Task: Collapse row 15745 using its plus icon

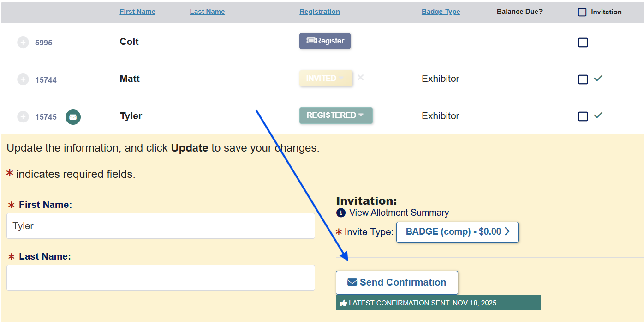Action: tap(23, 117)
